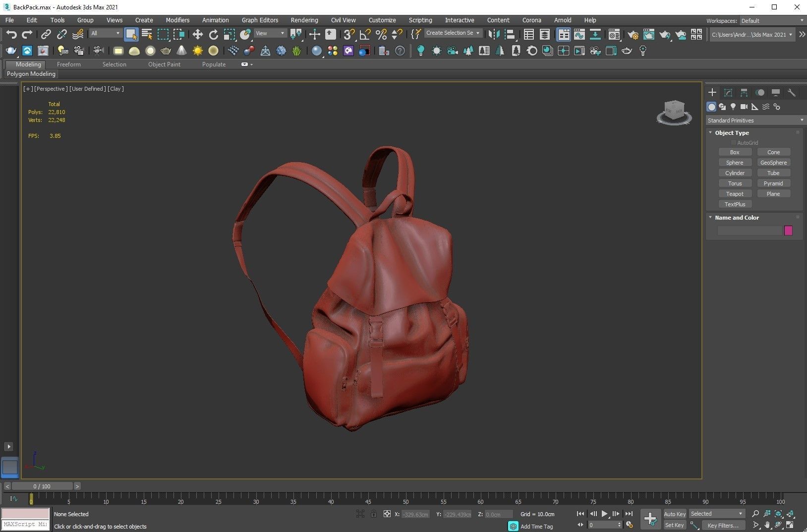Toggle Percent Snap
The height and width of the screenshot is (532, 807).
(x=381, y=34)
